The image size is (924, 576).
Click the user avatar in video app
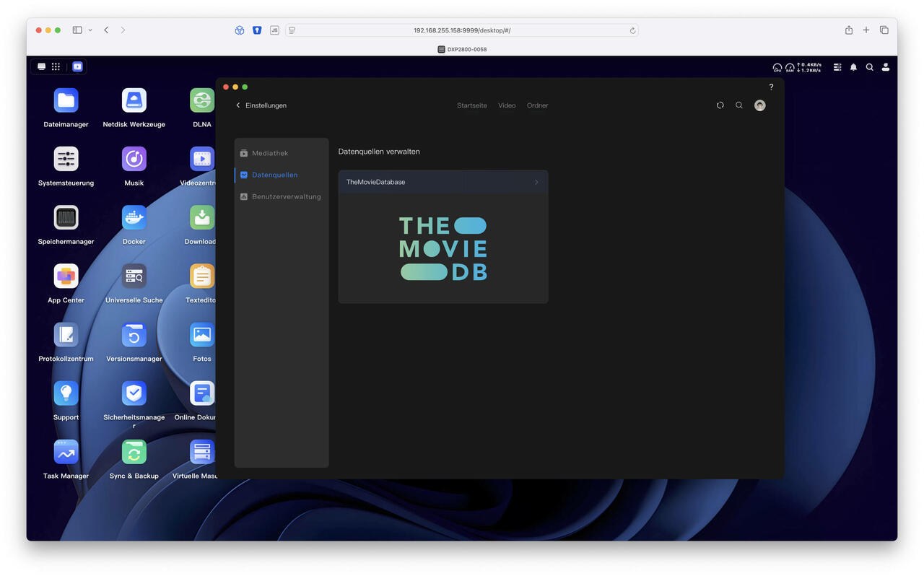click(x=759, y=105)
